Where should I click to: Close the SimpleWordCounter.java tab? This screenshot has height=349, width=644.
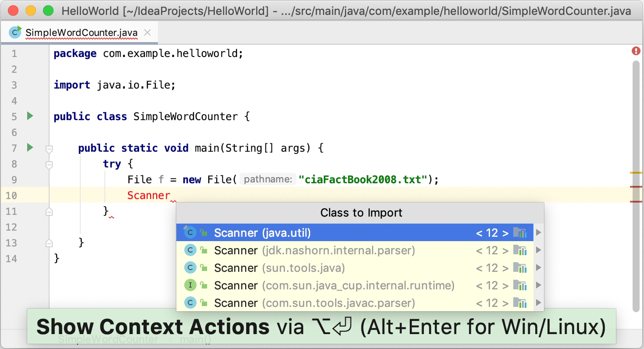tap(147, 32)
